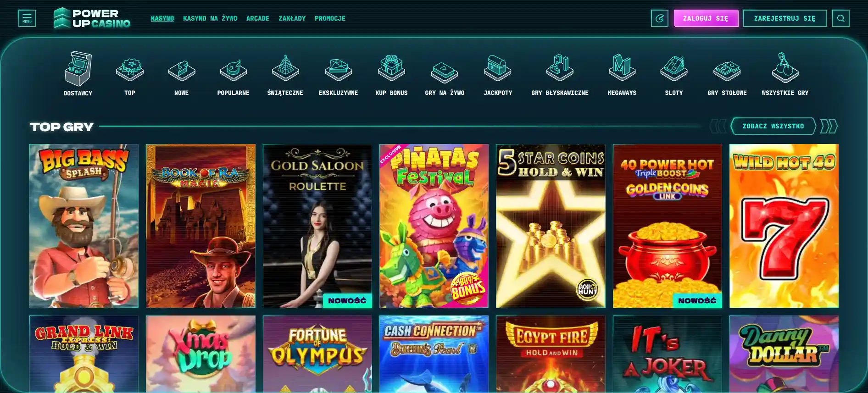This screenshot has height=393, width=868.
Task: Click the circular icon beside Zaloguj się
Action: click(x=660, y=18)
